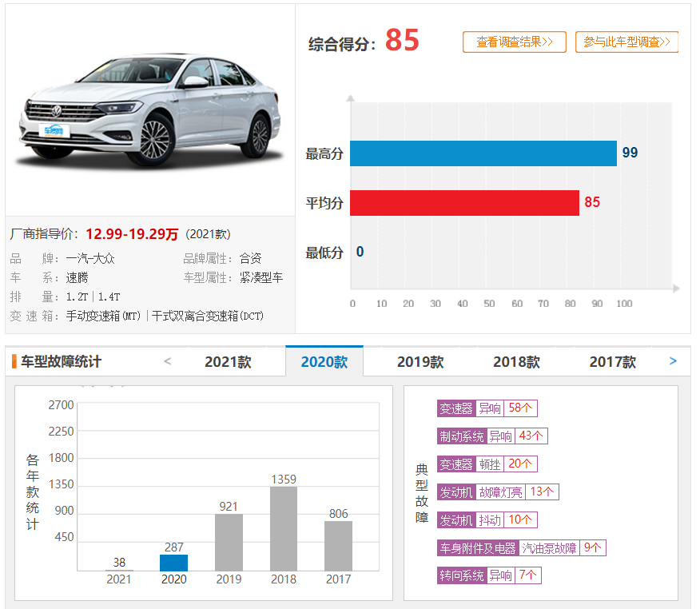Click the 紧凑型车 vehicle type text

coord(261,277)
